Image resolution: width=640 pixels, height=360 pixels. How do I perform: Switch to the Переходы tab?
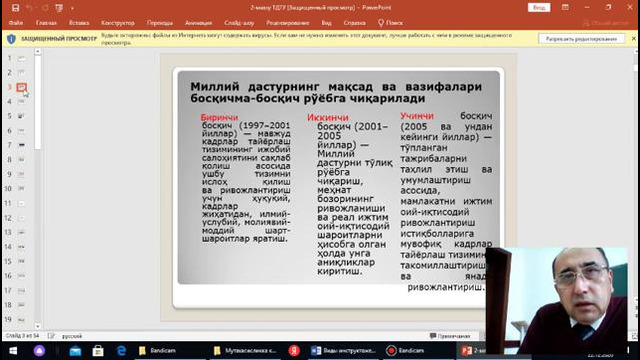click(160, 23)
